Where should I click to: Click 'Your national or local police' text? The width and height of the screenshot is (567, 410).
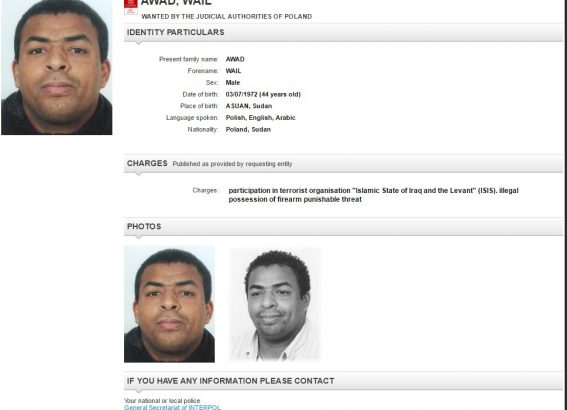click(x=162, y=401)
